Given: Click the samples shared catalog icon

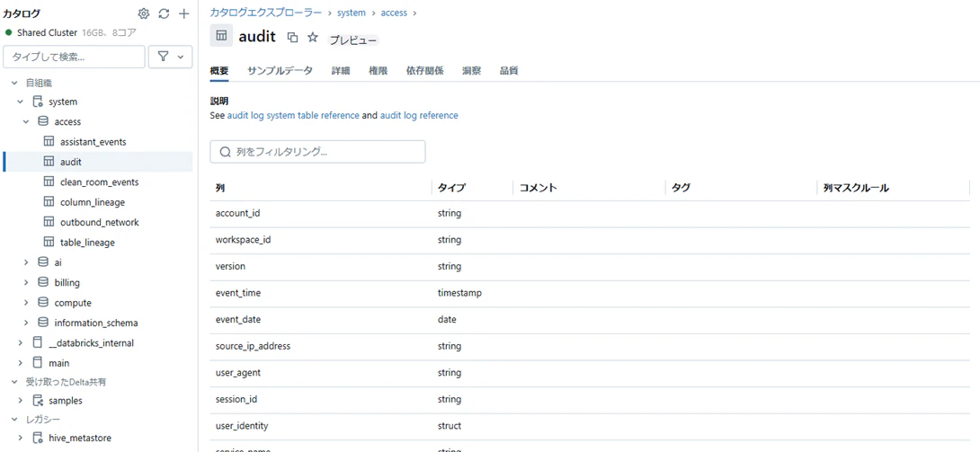Looking at the screenshot, I should [x=38, y=401].
